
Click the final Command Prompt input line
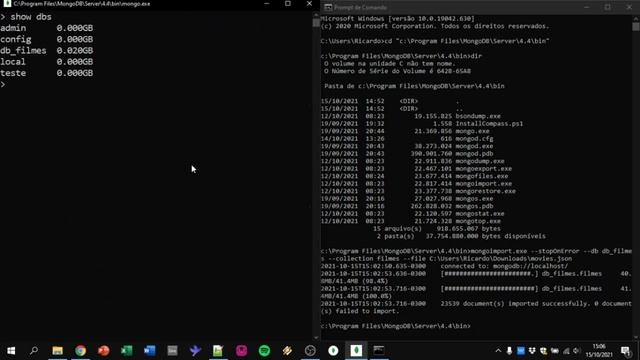(396, 326)
